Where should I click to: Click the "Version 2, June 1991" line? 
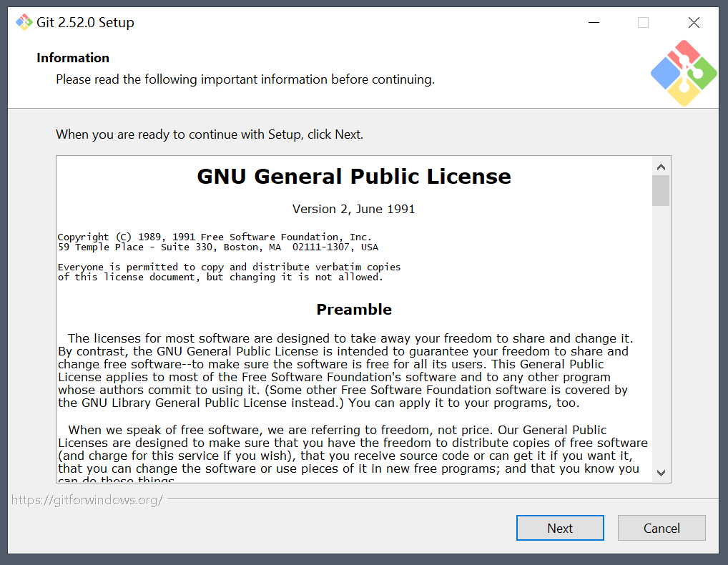tap(354, 210)
